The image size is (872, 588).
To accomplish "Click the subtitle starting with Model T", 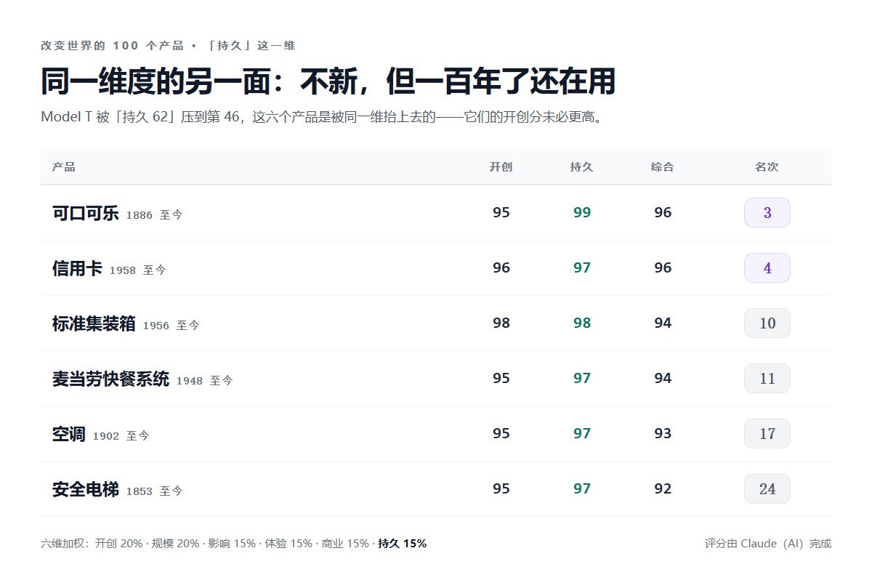I will [x=323, y=117].
